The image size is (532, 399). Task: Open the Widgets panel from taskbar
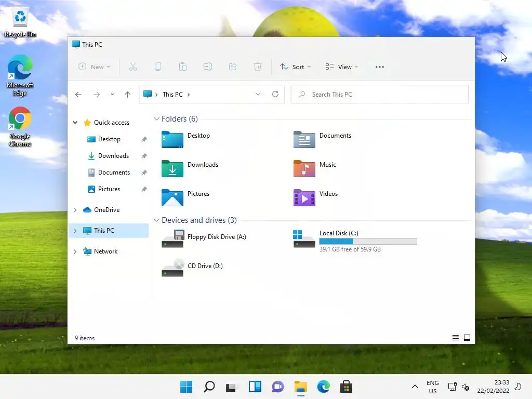point(255,387)
